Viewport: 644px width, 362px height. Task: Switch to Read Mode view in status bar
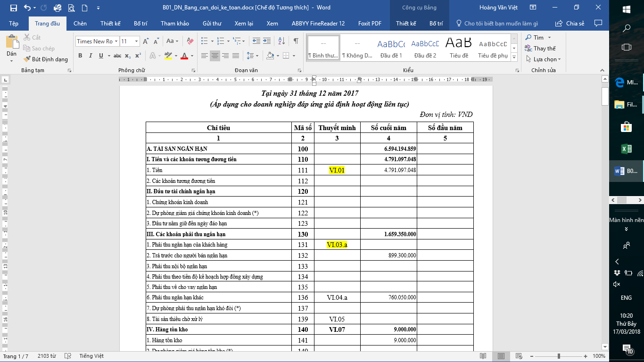483,356
